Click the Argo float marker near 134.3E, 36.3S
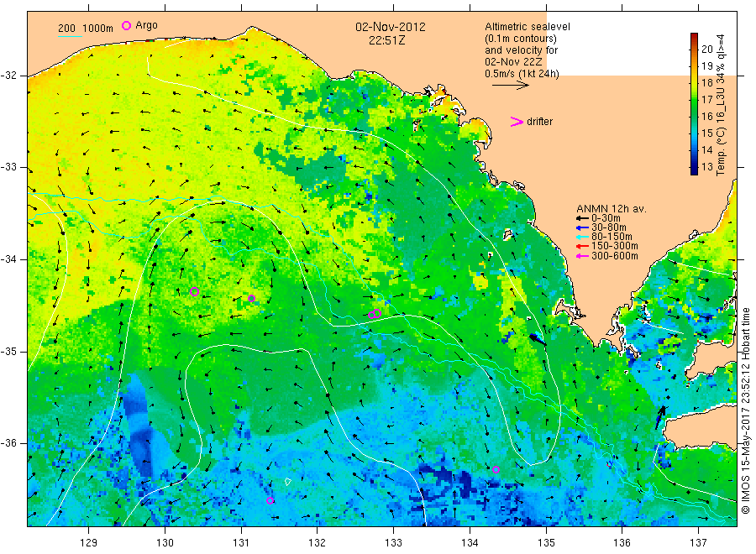The height and width of the screenshot is (554, 756). [x=496, y=470]
